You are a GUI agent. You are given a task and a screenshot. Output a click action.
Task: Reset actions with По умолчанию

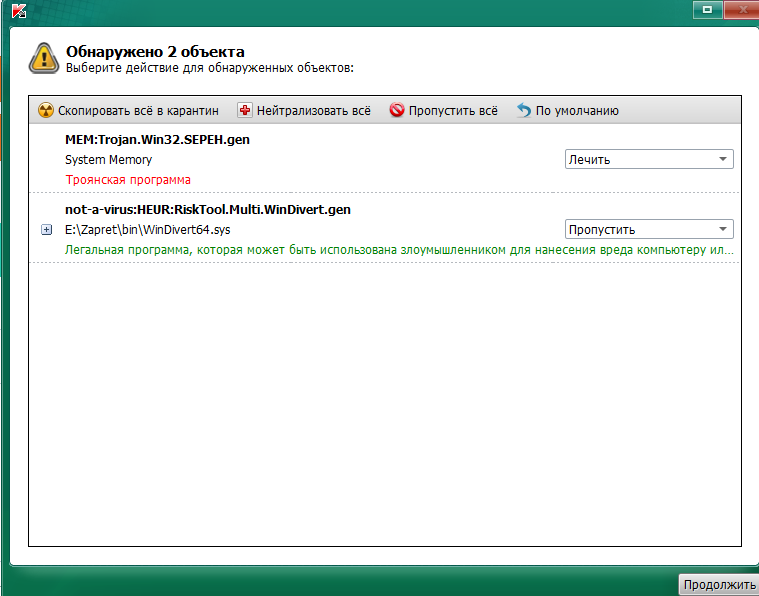point(567,110)
